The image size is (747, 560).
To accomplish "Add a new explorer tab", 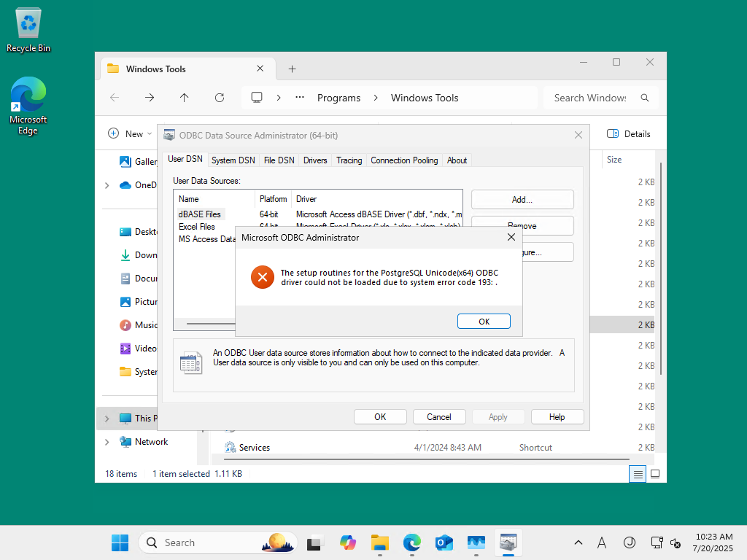I will 292,69.
